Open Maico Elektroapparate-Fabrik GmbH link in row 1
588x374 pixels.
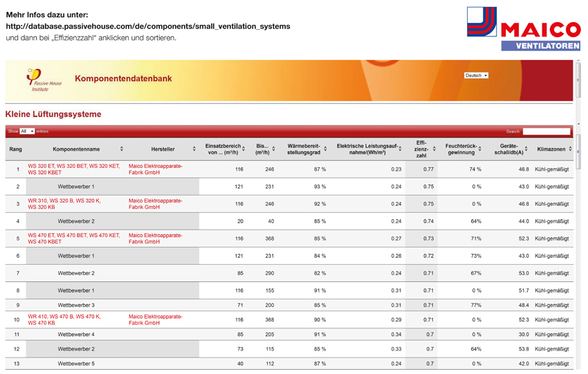coord(155,169)
